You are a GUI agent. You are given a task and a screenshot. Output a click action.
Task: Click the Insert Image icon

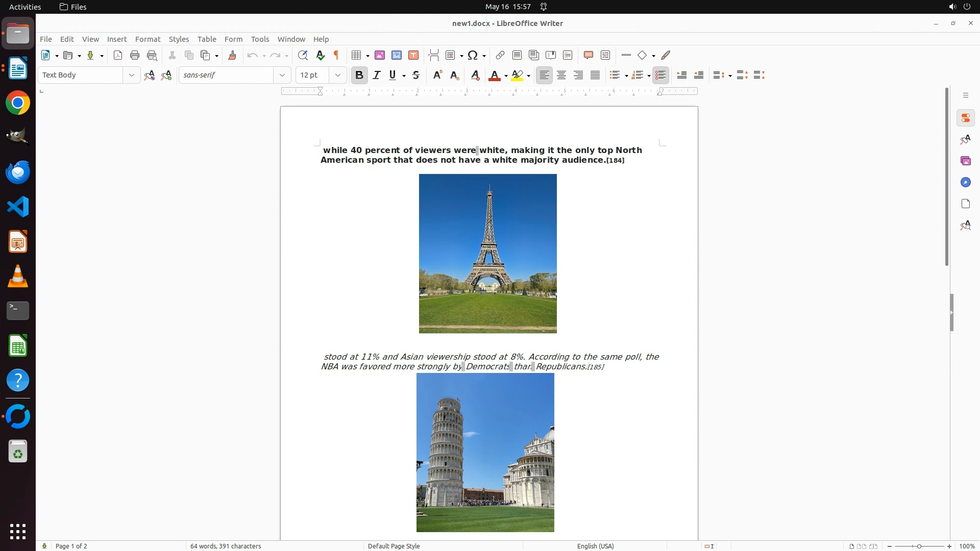tap(380, 56)
